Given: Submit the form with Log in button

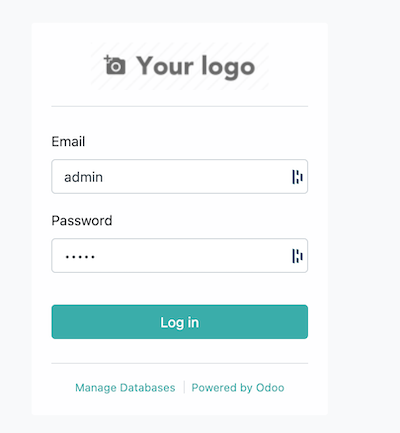Looking at the screenshot, I should click(x=180, y=322).
